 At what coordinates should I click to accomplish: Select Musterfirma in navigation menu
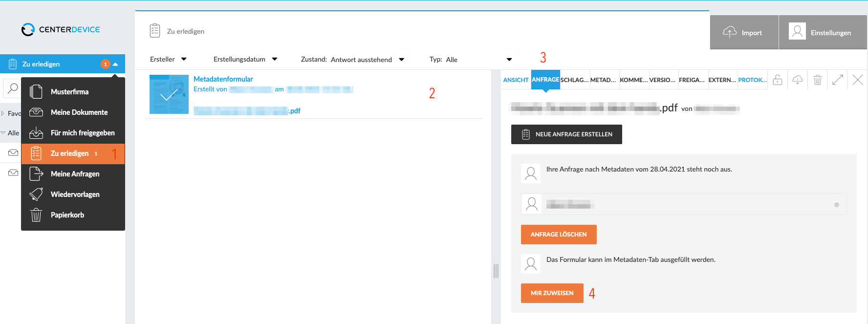coord(73,91)
